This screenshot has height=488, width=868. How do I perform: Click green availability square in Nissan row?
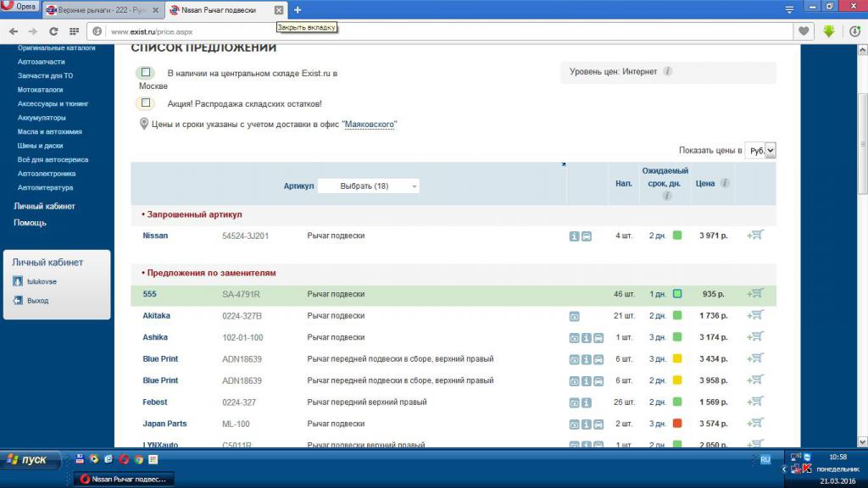(677, 236)
